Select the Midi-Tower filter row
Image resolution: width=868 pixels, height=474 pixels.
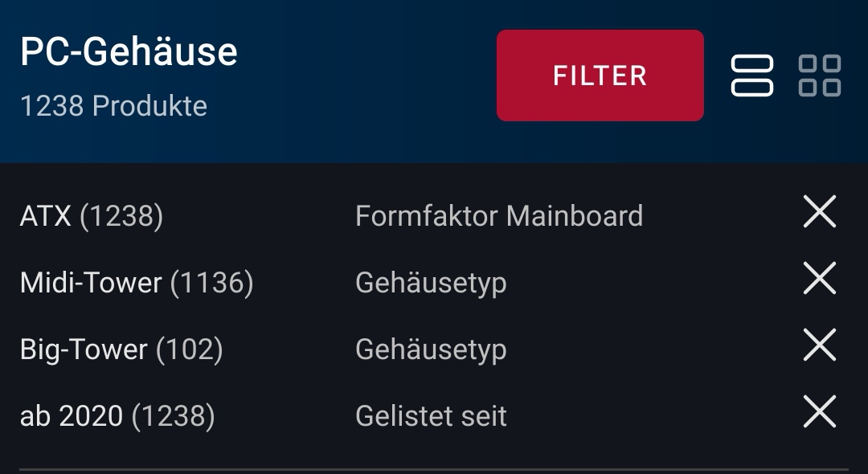(321, 283)
